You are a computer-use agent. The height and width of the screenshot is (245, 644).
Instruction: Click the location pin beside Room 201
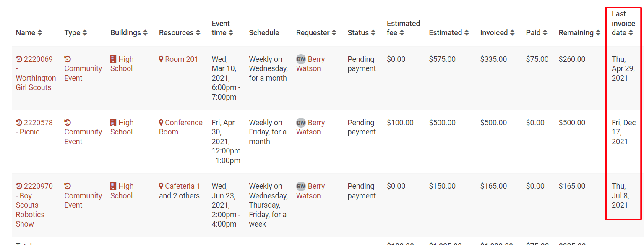161,59
